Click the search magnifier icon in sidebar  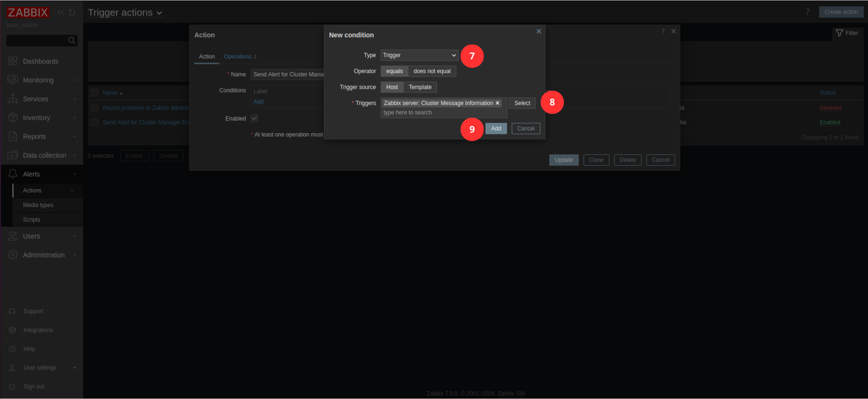71,40
